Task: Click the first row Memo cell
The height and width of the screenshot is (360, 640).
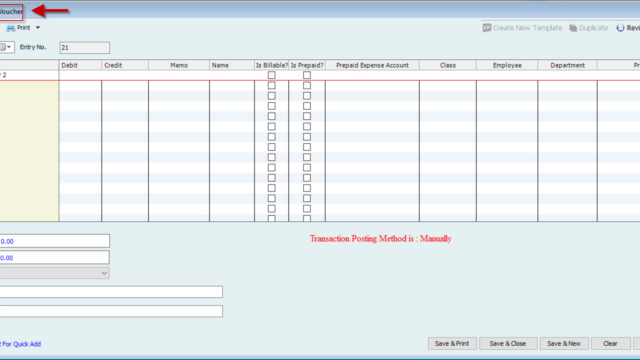Action: 179,75
